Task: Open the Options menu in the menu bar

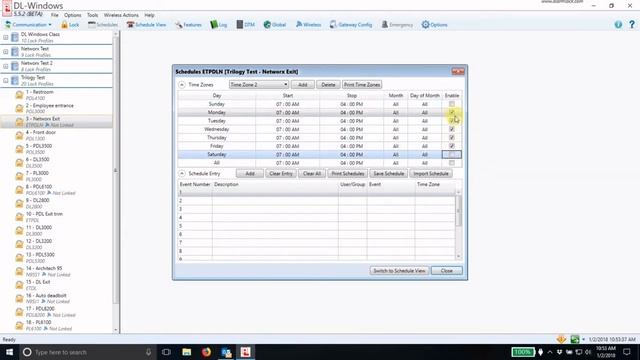Action: pos(73,15)
